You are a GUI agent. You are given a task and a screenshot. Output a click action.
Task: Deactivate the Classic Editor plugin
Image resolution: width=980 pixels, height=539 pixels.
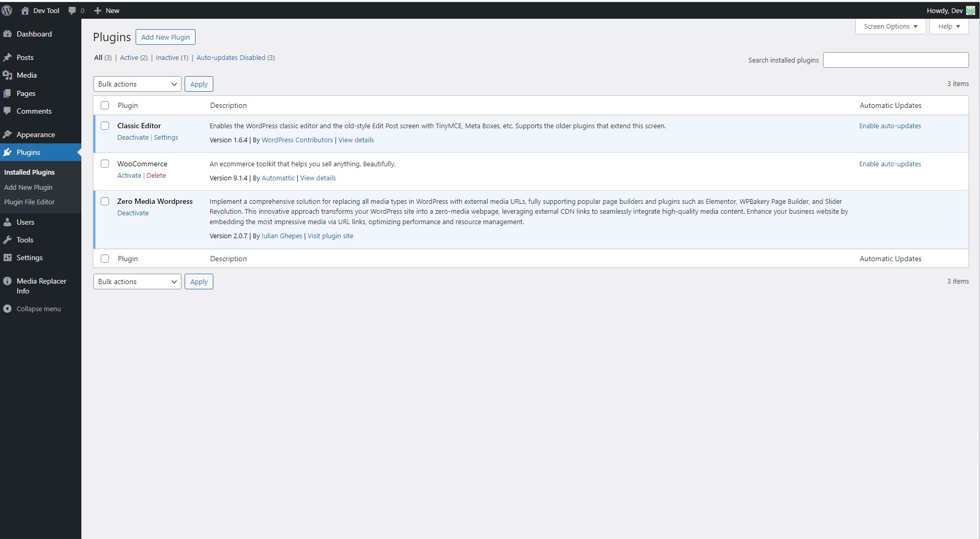click(x=133, y=137)
